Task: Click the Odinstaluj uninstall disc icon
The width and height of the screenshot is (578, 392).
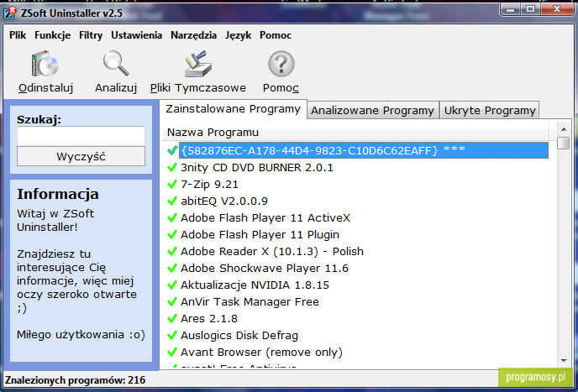Action: tap(45, 64)
